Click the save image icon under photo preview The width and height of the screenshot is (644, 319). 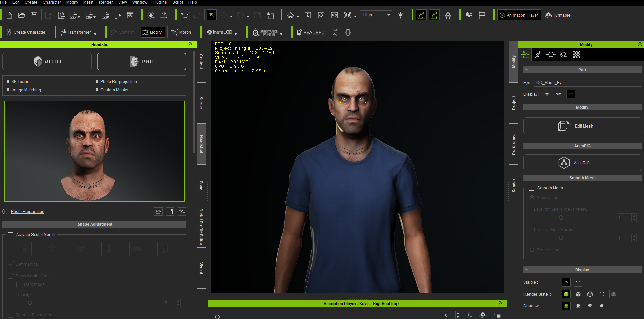click(x=170, y=212)
